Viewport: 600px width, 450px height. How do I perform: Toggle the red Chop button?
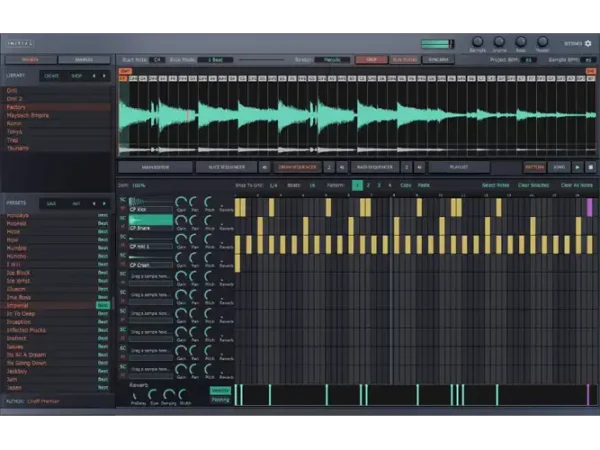click(371, 60)
